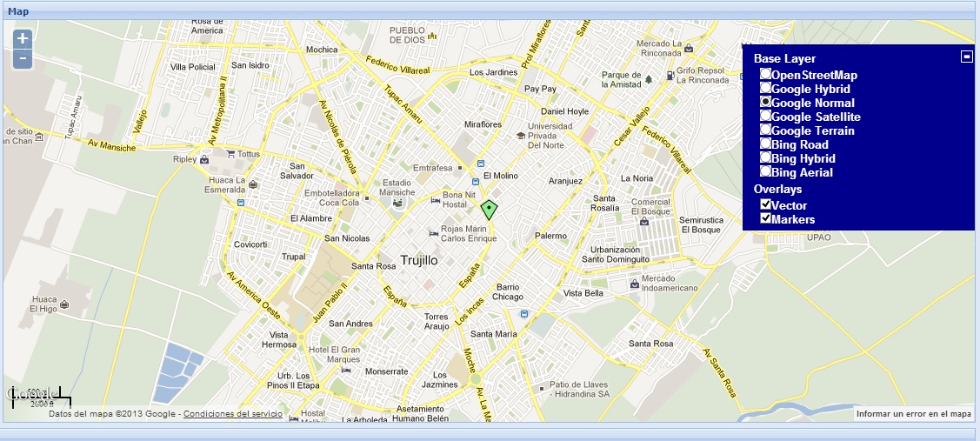Click the Aranjuez neighborhood label
This screenshot has width=980, height=441.
pos(565,181)
